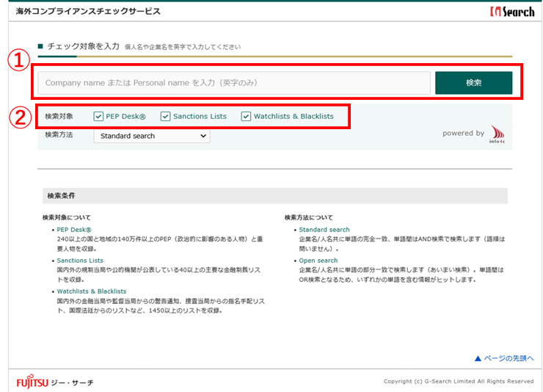This screenshot has height=392, width=543.
Task: Click the info4c logo icon
Action: 498,134
